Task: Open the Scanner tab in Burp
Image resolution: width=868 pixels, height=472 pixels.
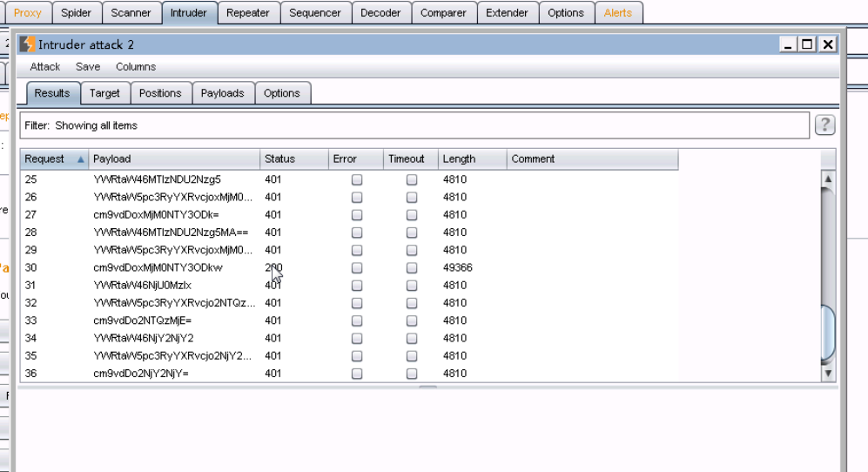Action: click(x=131, y=13)
